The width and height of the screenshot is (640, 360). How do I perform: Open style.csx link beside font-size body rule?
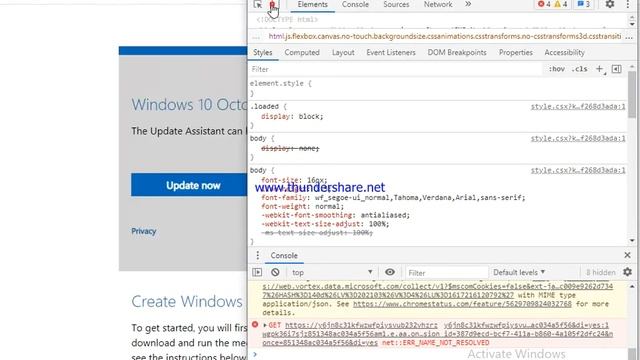(578, 170)
